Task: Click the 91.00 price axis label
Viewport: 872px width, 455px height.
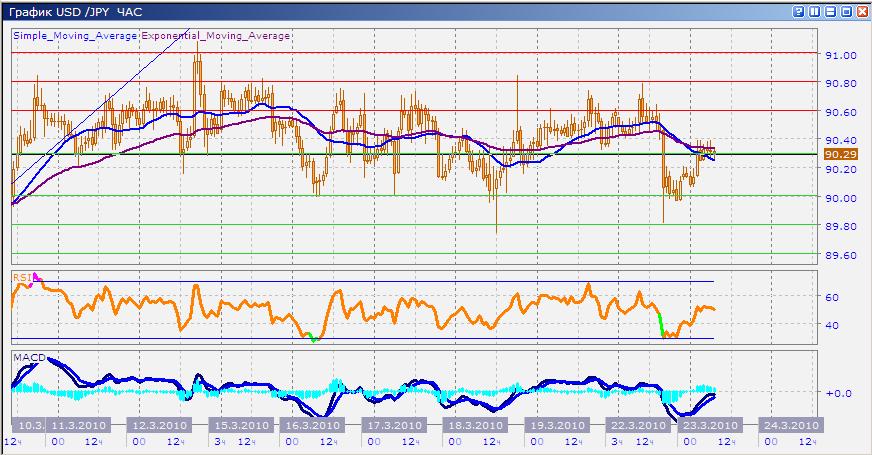Action: [x=841, y=55]
